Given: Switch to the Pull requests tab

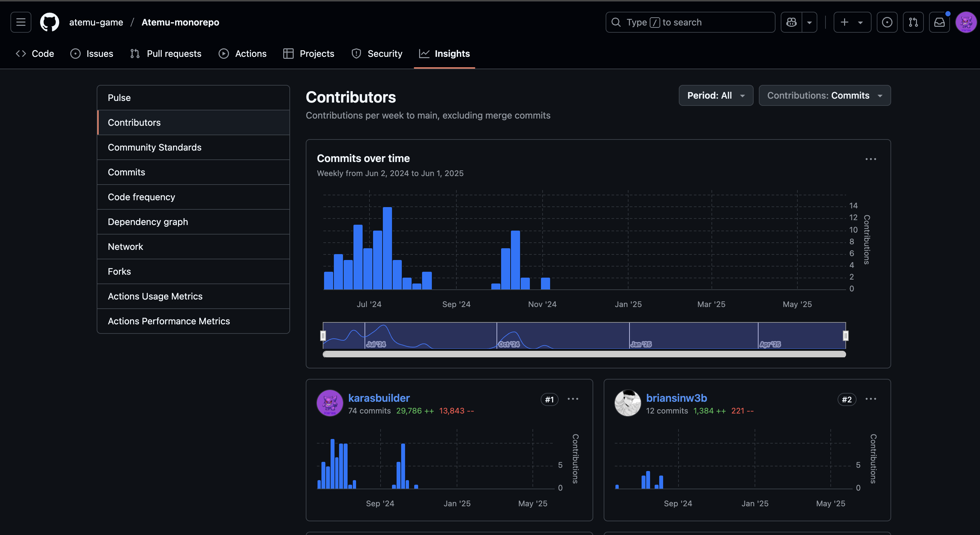Looking at the screenshot, I should tap(166, 54).
